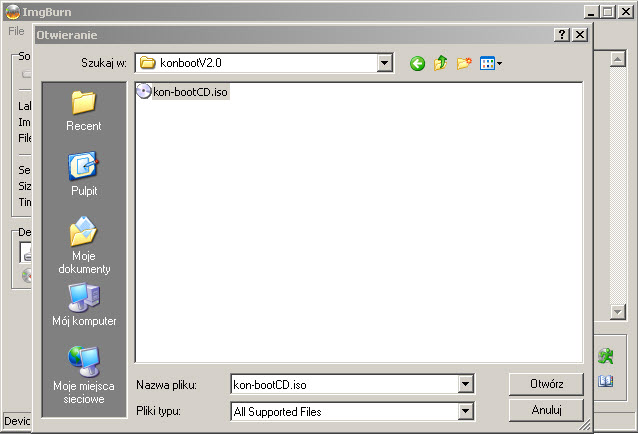Image resolution: width=638 pixels, height=434 pixels.
Task: Open Moje miejsca sieciowe shortcut
Action: click(84, 375)
